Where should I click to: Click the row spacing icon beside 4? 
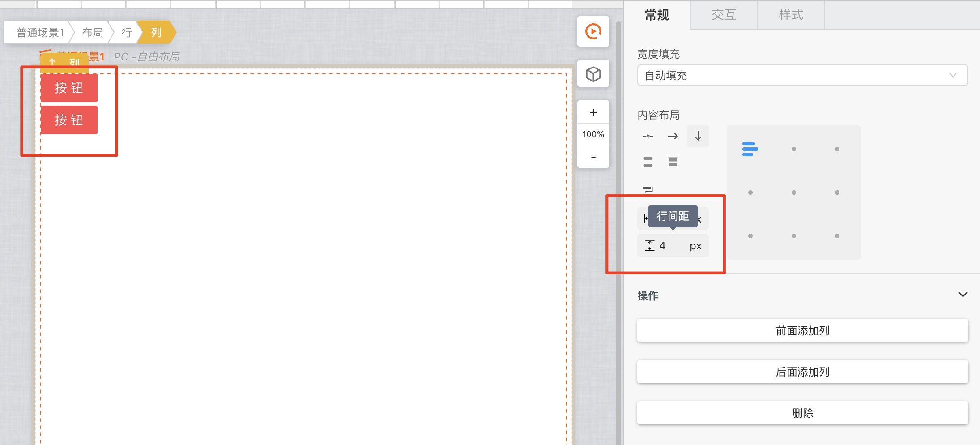(649, 245)
